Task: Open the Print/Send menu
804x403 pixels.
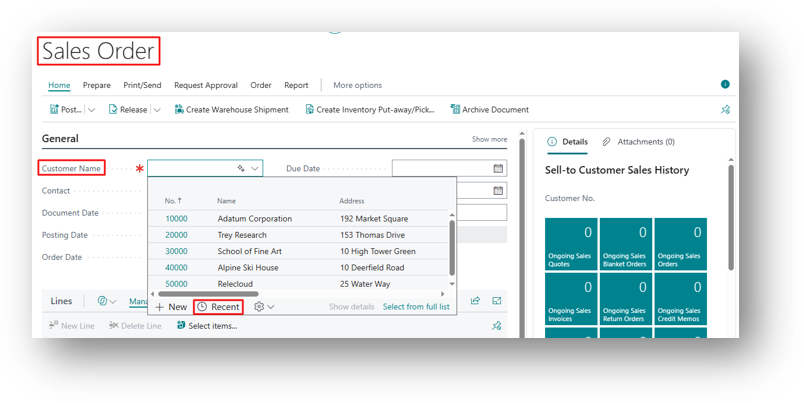Action: click(x=142, y=85)
